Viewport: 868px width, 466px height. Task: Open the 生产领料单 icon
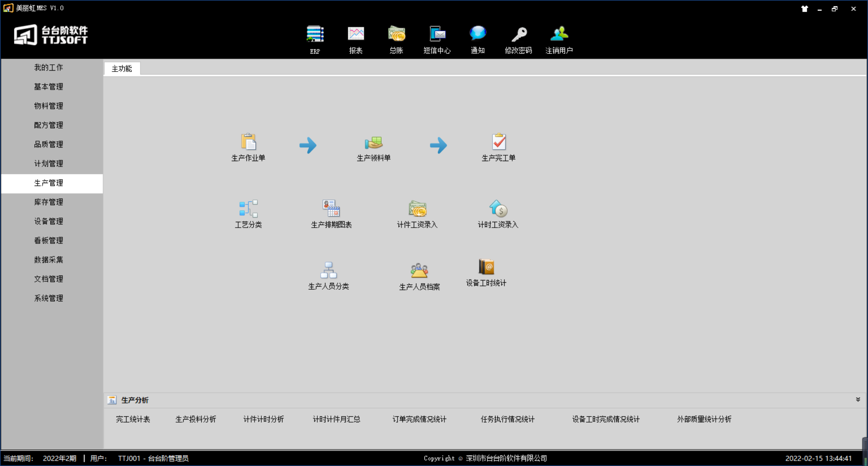[373, 143]
